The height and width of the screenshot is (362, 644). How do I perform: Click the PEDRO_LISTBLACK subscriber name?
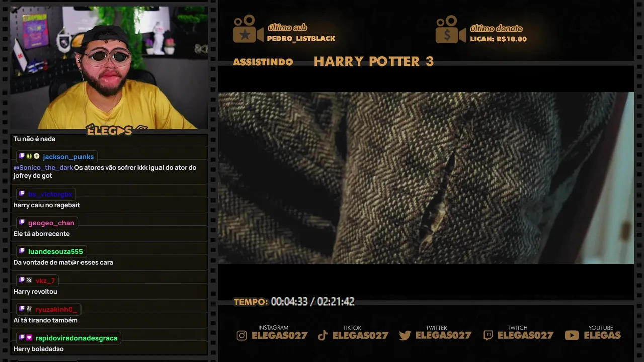(x=301, y=39)
